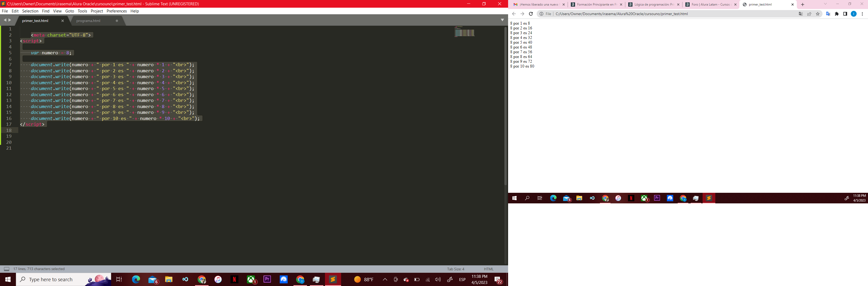868x286 pixels.
Task: Open notification center with 22 badge
Action: click(x=498, y=280)
